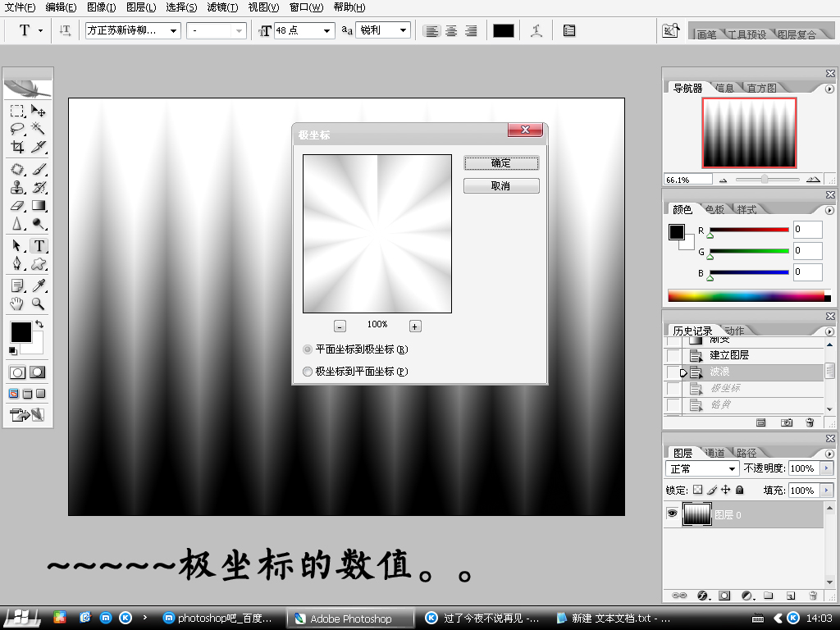Select 平面坐标到极坐标 radio option
Screen dimensions: 840x630
click(x=308, y=349)
